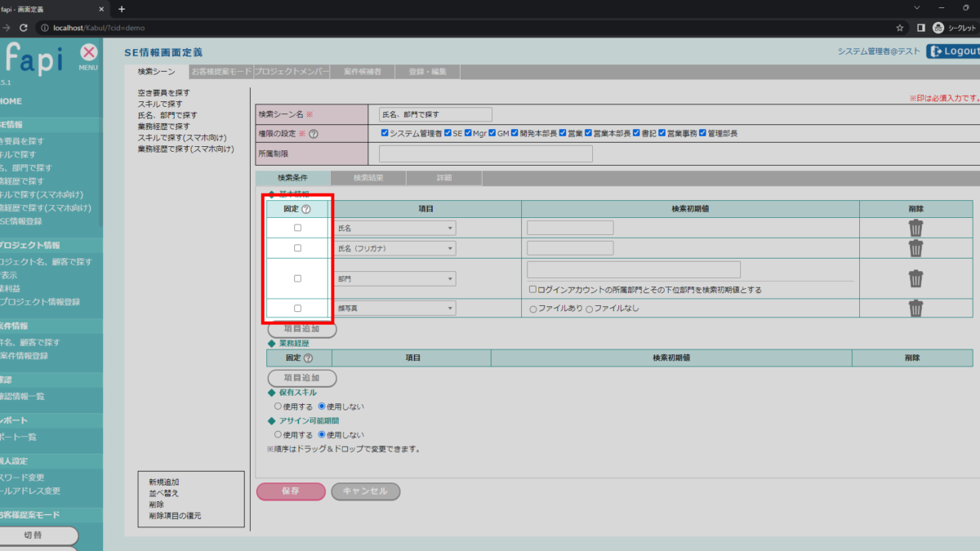Click the 検索シーン名 text field
This screenshot has width=980, height=551.
[x=435, y=114]
